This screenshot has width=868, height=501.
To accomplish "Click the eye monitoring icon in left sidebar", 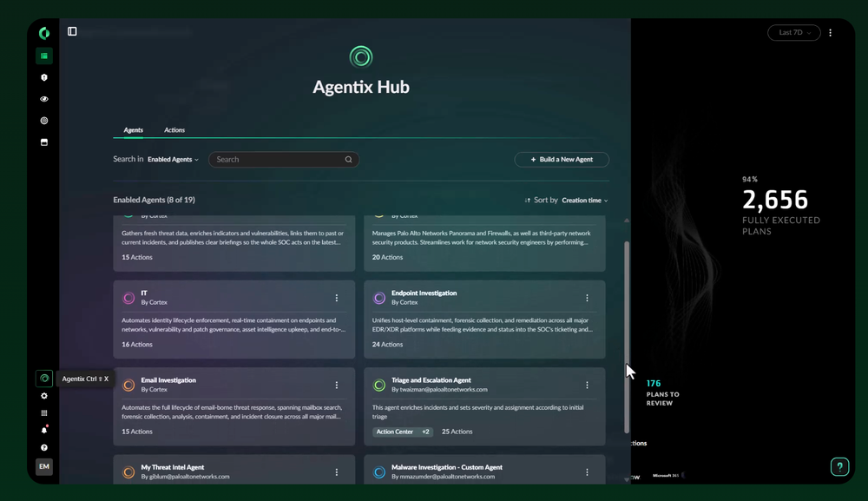I will coord(44,99).
